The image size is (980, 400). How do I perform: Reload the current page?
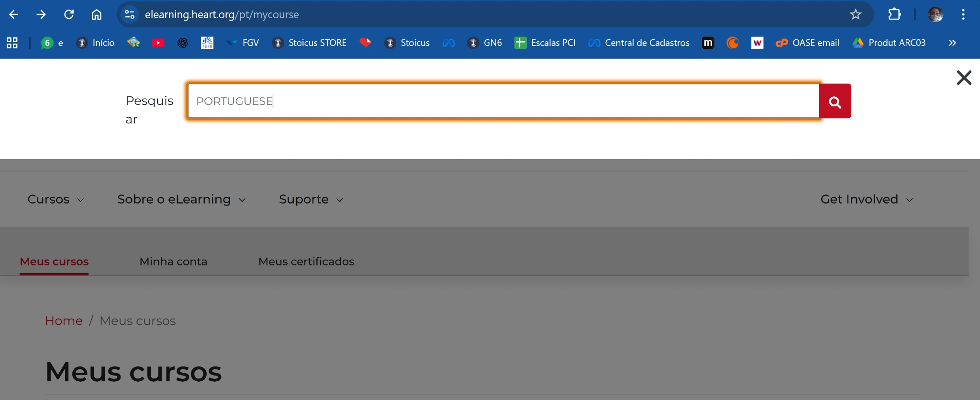[x=69, y=14]
